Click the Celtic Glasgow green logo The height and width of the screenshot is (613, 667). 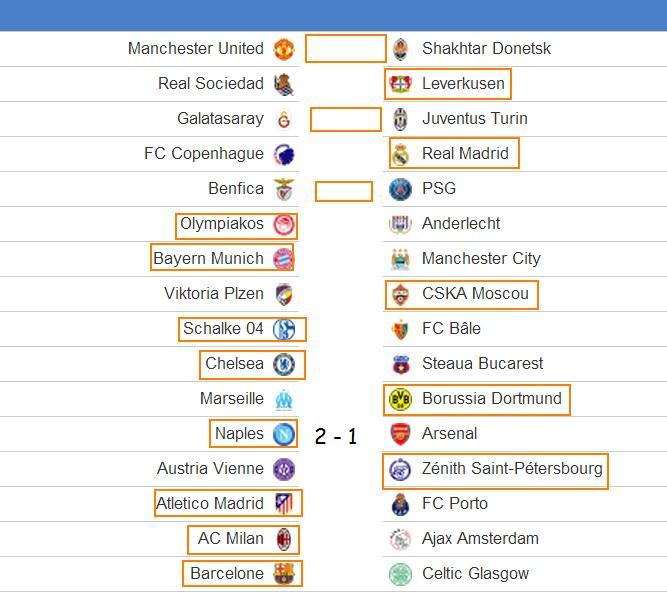pos(400,574)
